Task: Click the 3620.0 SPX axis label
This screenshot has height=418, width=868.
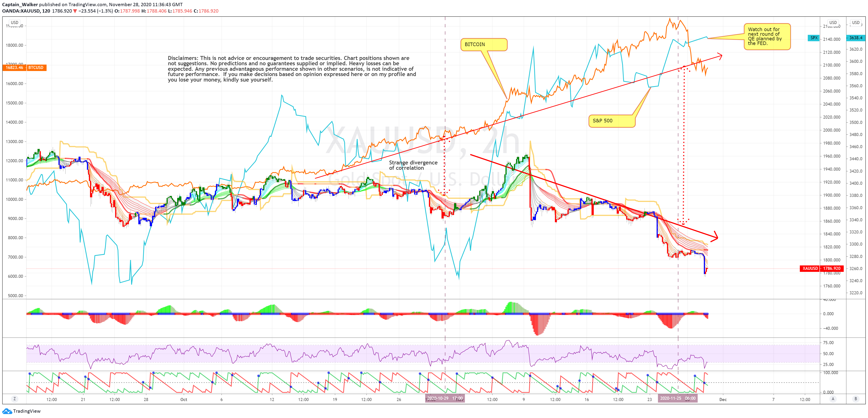Action: point(856,49)
